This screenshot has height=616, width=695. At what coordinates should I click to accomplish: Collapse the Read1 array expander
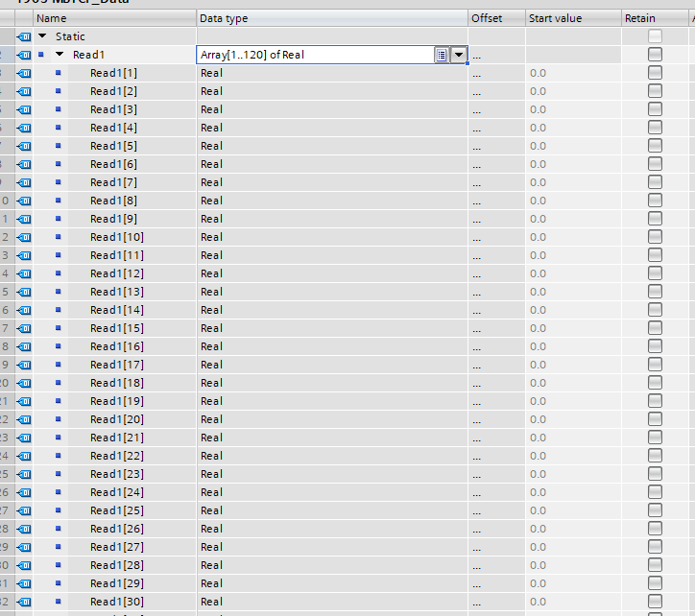click(60, 54)
